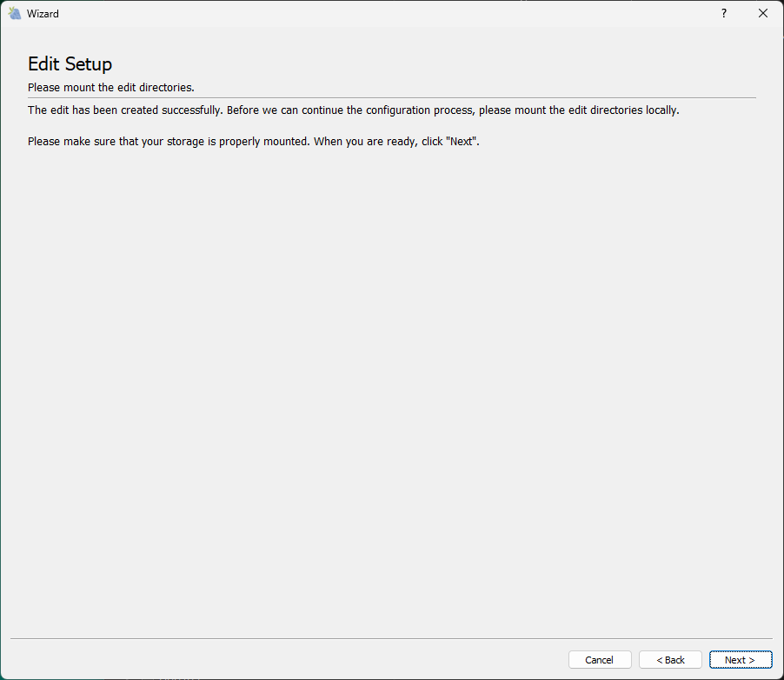784x680 pixels.
Task: Close the Wizard window
Action: coord(762,13)
